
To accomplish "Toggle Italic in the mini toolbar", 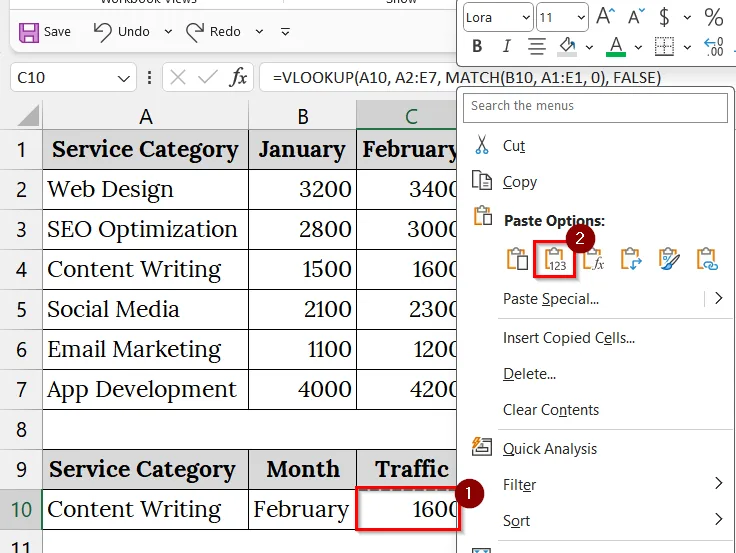I will point(506,46).
